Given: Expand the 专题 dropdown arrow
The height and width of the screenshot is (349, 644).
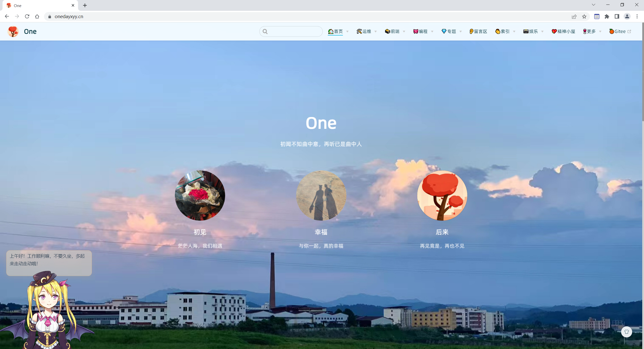Looking at the screenshot, I should [461, 32].
